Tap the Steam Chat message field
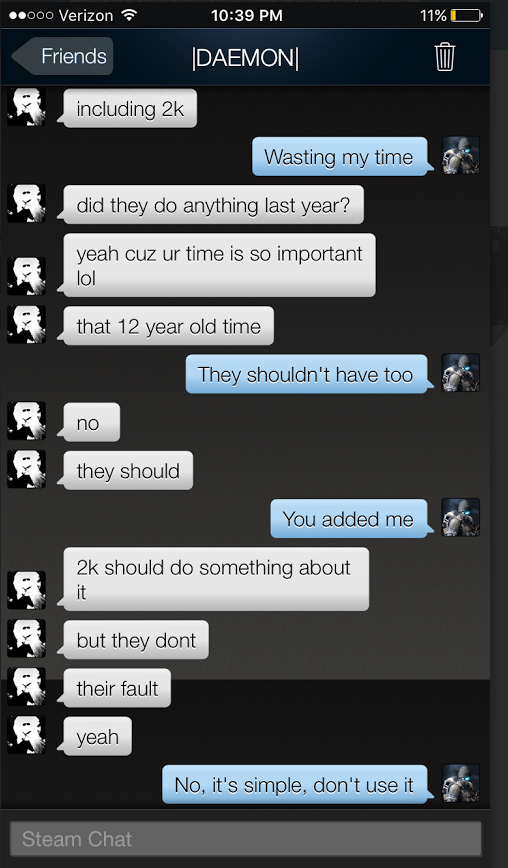Image resolution: width=508 pixels, height=868 pixels. pyautogui.click(x=245, y=839)
